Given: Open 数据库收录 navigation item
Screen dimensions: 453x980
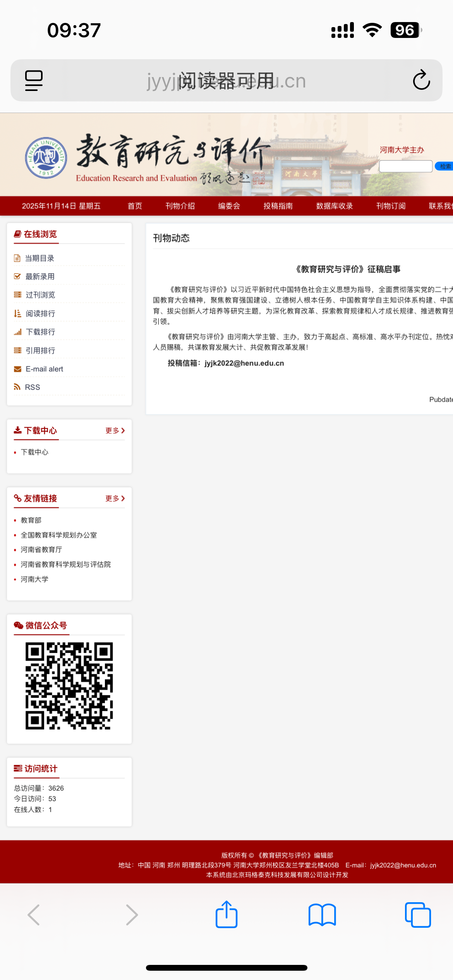Looking at the screenshot, I should point(335,206).
